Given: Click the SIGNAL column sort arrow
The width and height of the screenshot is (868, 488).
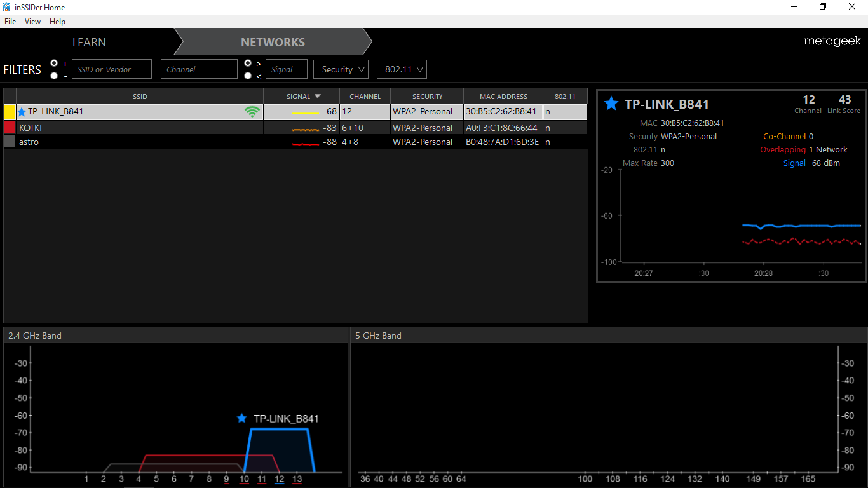Looking at the screenshot, I should [x=318, y=97].
